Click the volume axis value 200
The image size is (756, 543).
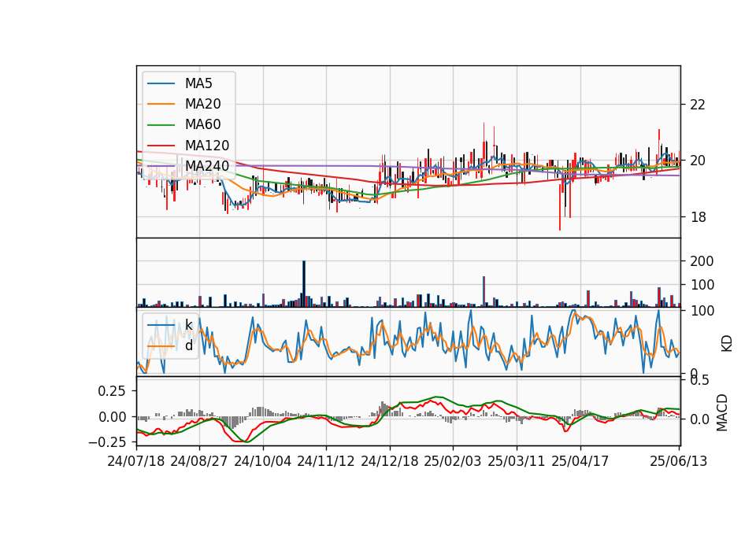coord(702,261)
